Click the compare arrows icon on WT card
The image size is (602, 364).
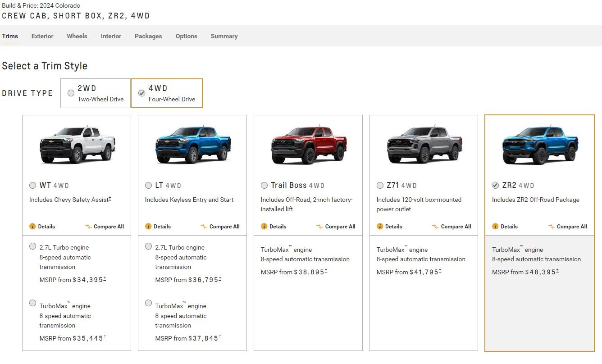point(88,227)
